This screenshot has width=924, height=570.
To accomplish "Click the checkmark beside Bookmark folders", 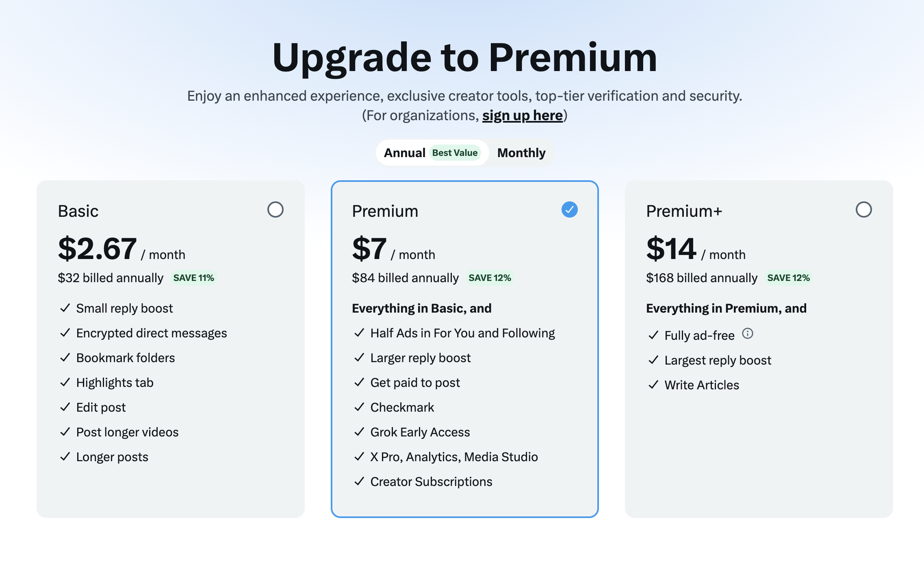I will tap(65, 358).
